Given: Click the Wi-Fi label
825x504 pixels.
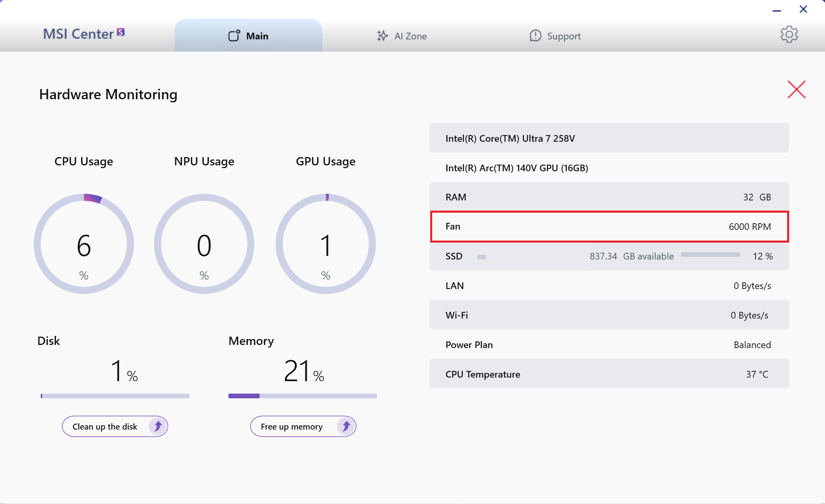Looking at the screenshot, I should pos(457,315).
